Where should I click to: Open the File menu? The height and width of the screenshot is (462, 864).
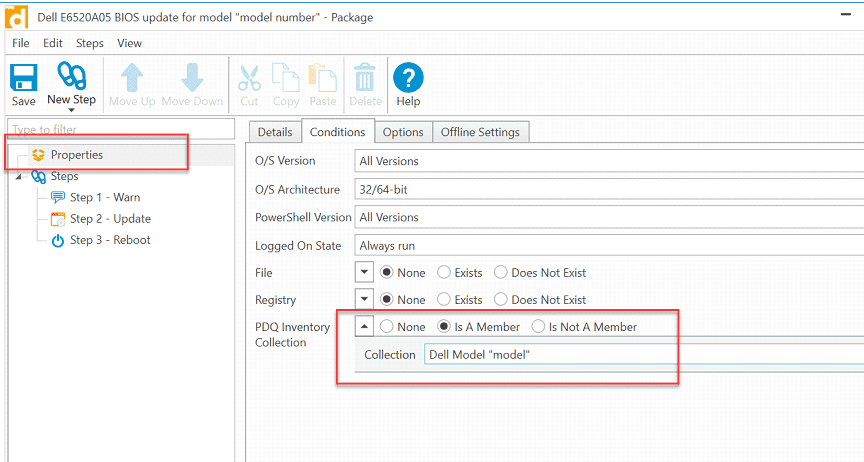click(x=21, y=43)
